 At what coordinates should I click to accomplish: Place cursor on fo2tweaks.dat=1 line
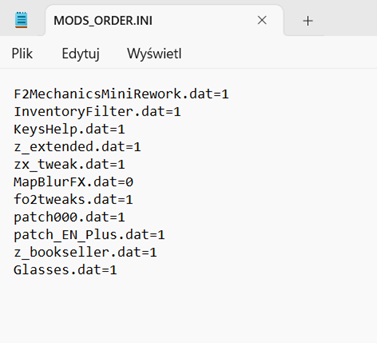click(73, 200)
